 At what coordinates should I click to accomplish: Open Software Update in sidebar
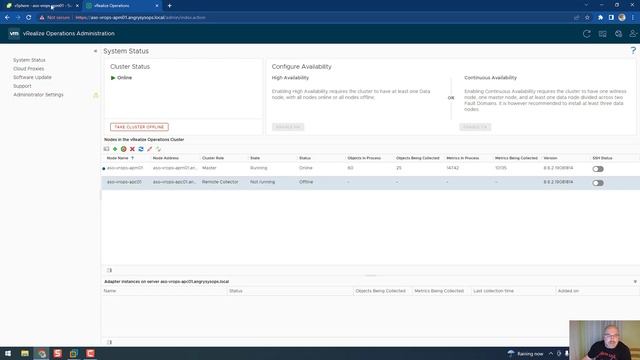[x=32, y=77]
